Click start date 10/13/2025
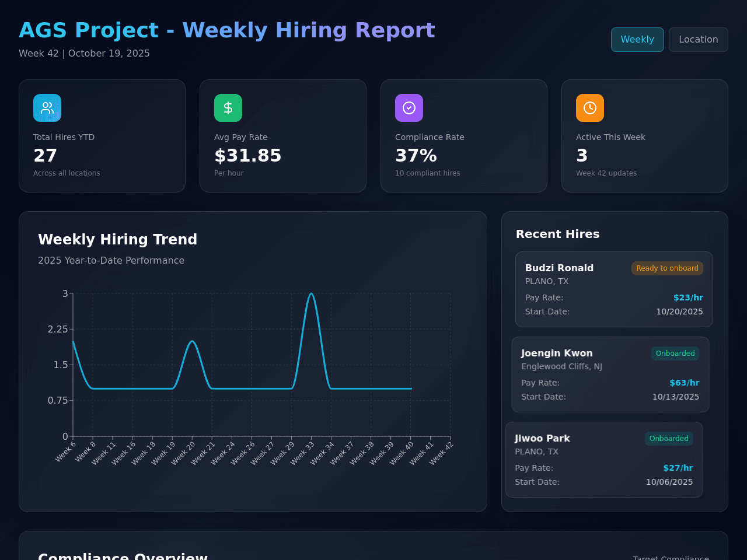 tap(676, 397)
